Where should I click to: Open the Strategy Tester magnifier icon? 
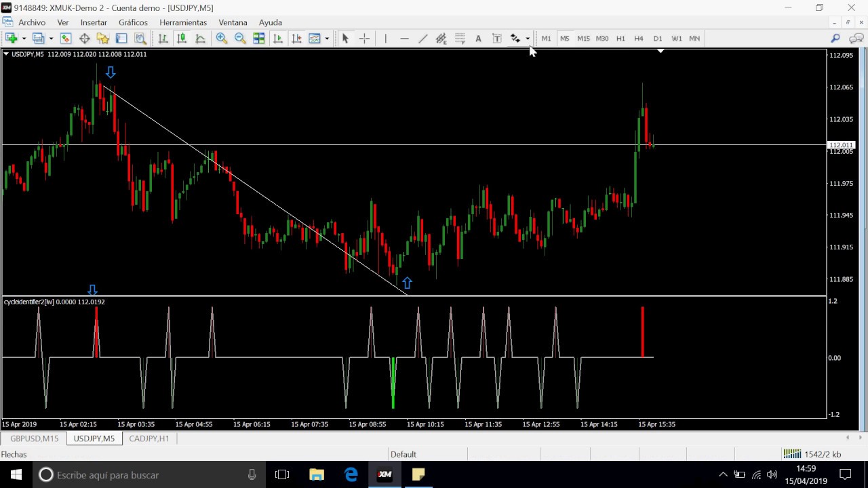pyautogui.click(x=140, y=39)
